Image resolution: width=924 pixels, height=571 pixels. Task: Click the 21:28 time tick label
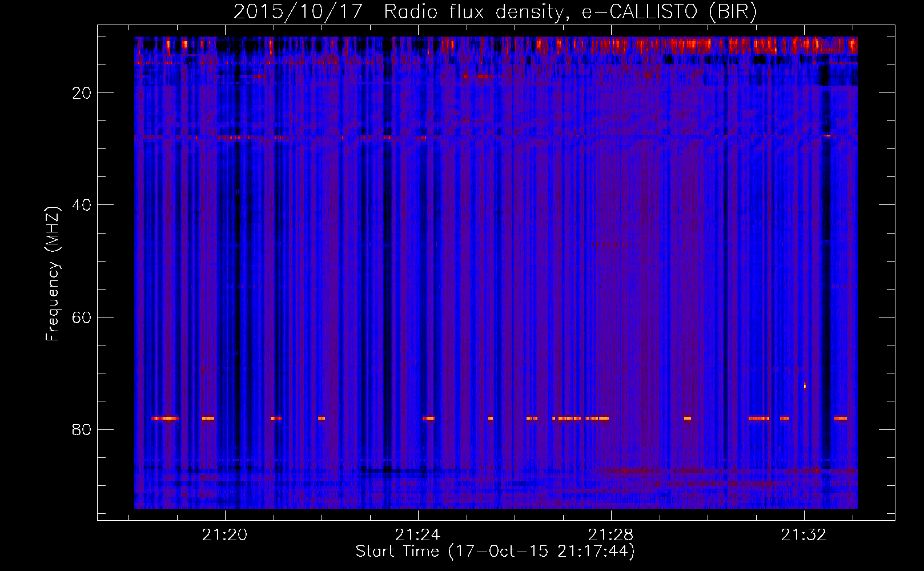pos(610,534)
